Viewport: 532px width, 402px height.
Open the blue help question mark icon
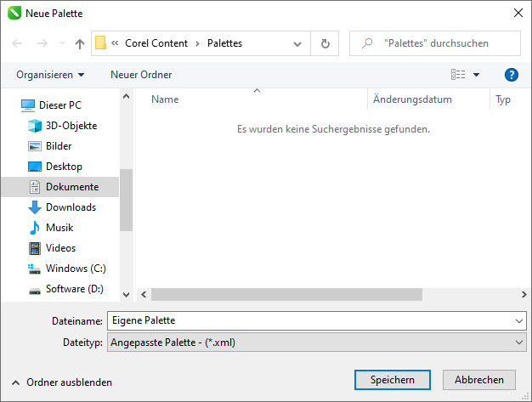click(512, 75)
